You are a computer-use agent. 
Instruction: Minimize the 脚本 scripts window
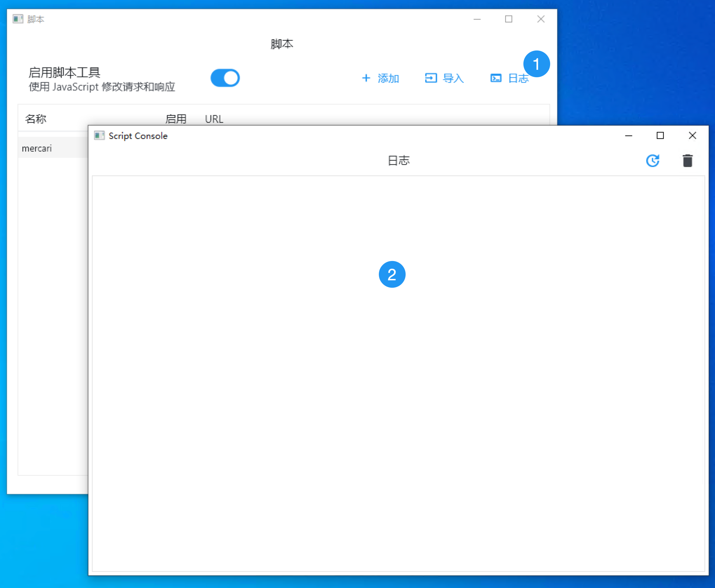(x=477, y=19)
